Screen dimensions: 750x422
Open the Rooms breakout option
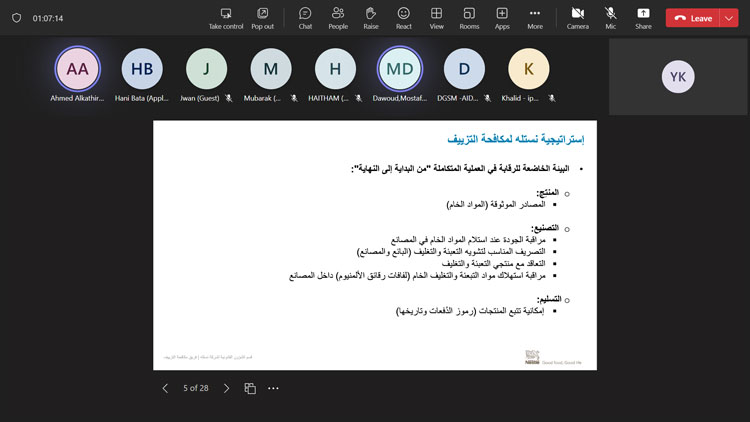(469, 17)
